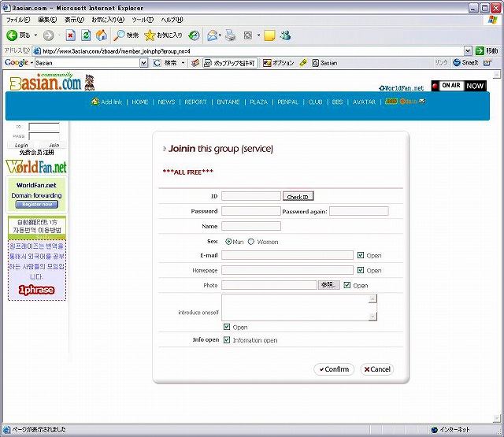Expand the address bar URL dropdown

pos(468,50)
